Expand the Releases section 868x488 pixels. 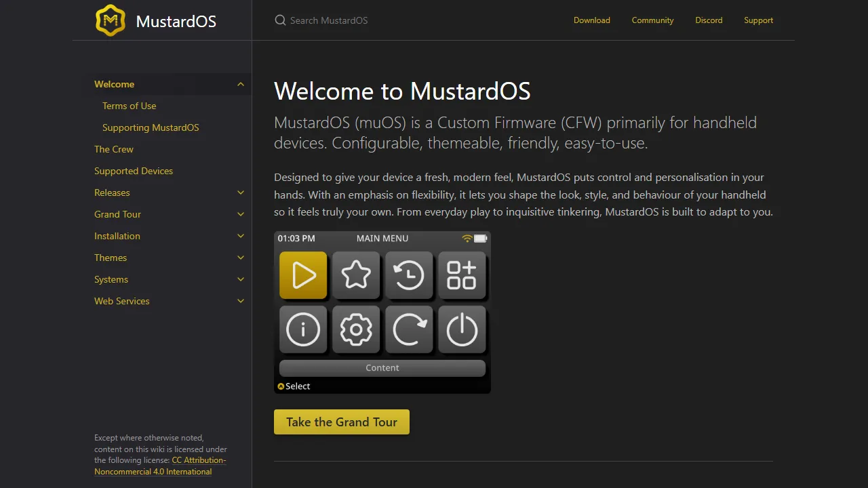tap(240, 192)
